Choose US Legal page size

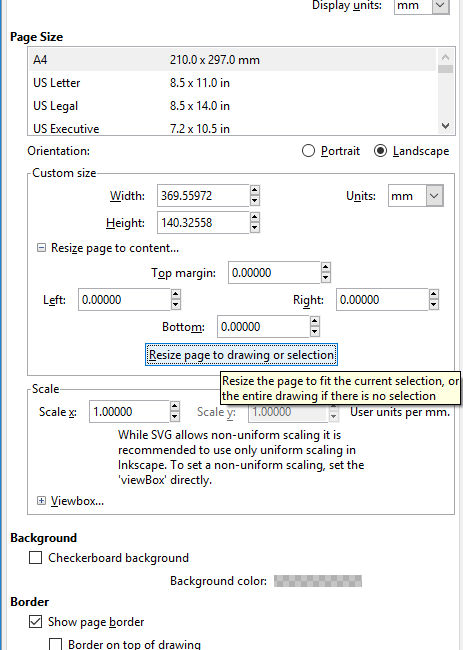click(232, 106)
